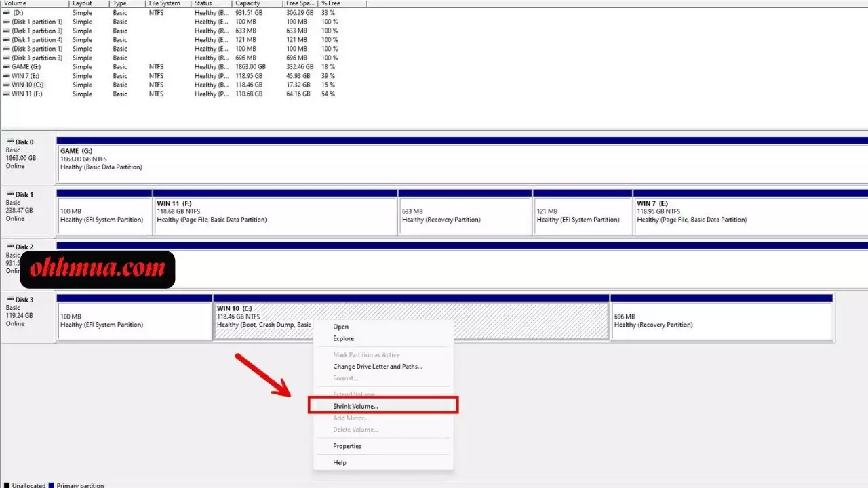The height and width of the screenshot is (488, 868).
Task: Select the (Disk 1 partition 3) row
Action: pos(183,30)
